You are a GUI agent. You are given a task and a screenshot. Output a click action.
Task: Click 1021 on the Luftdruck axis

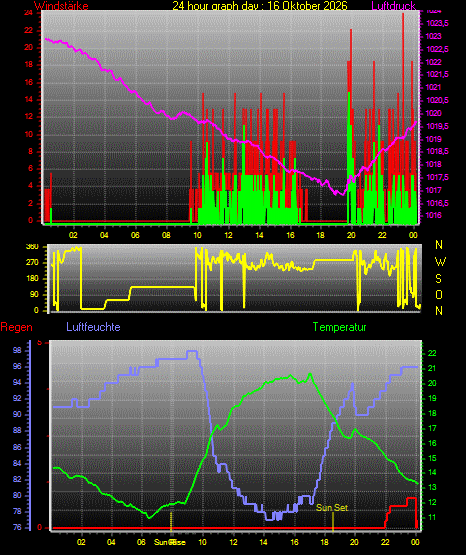(x=433, y=87)
